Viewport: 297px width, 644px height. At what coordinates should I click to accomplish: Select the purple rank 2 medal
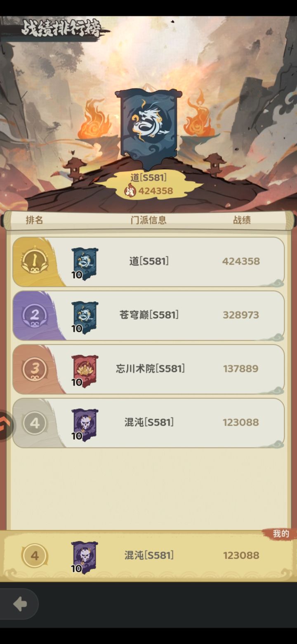(x=35, y=315)
